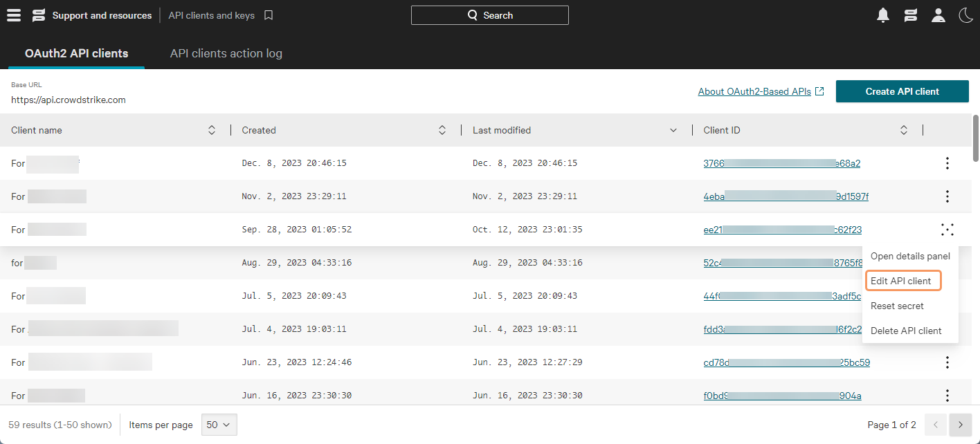Select Edit API client from context menu
Screen dimensions: 980x444
(x=901, y=281)
